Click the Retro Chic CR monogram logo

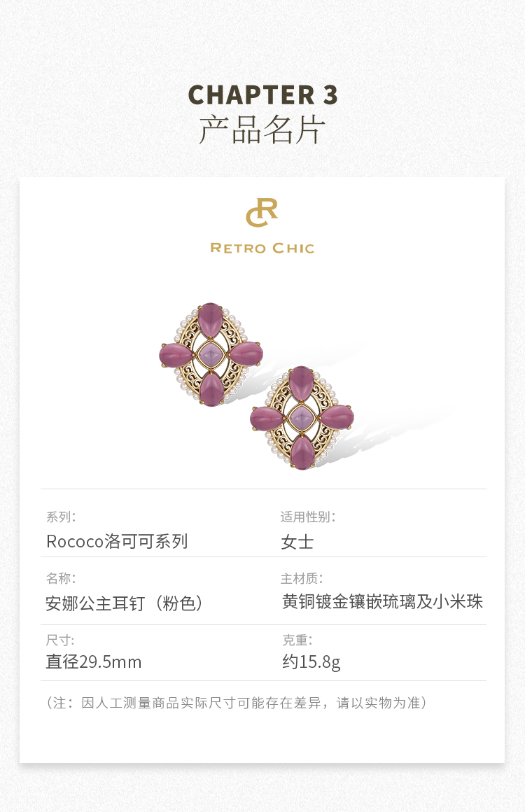(262, 212)
